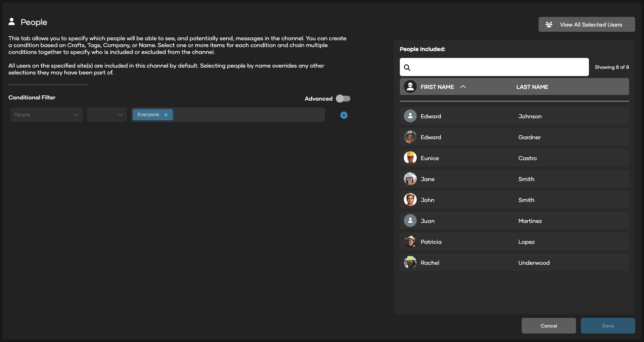Select the John first name cell

(428, 200)
